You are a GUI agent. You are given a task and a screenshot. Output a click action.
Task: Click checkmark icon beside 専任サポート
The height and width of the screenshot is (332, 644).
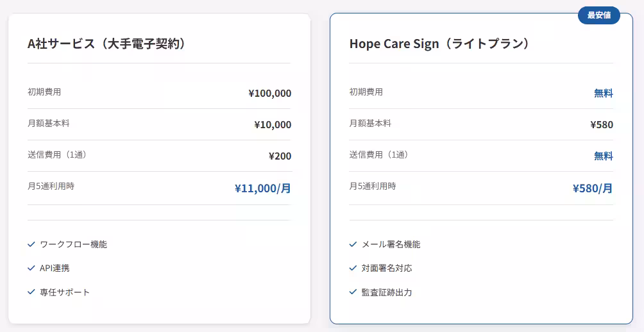[31, 292]
